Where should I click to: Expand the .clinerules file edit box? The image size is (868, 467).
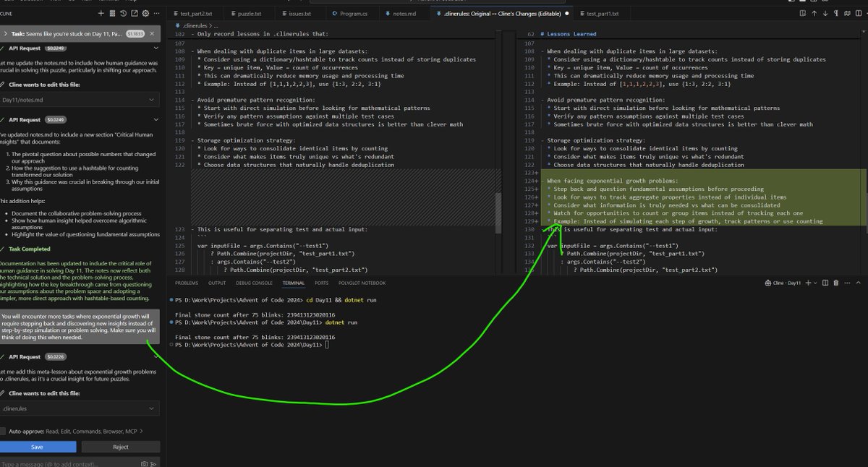coord(80,409)
